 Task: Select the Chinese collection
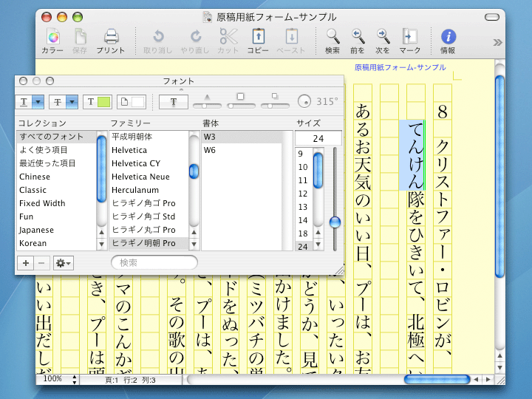[56, 177]
